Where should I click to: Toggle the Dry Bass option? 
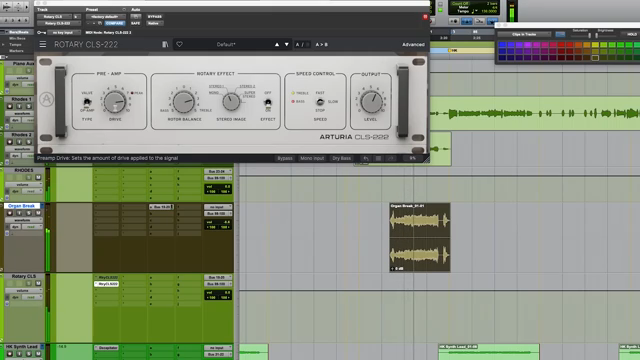coord(341,158)
